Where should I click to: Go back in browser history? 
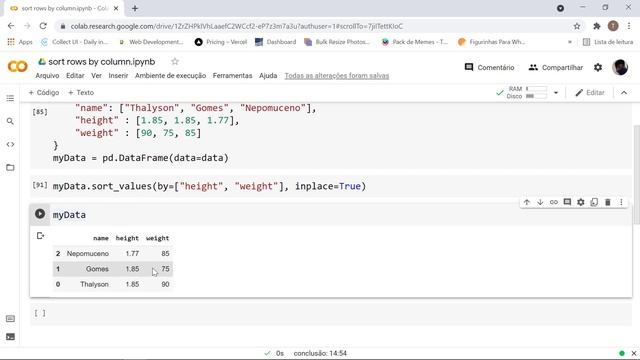coord(11,26)
